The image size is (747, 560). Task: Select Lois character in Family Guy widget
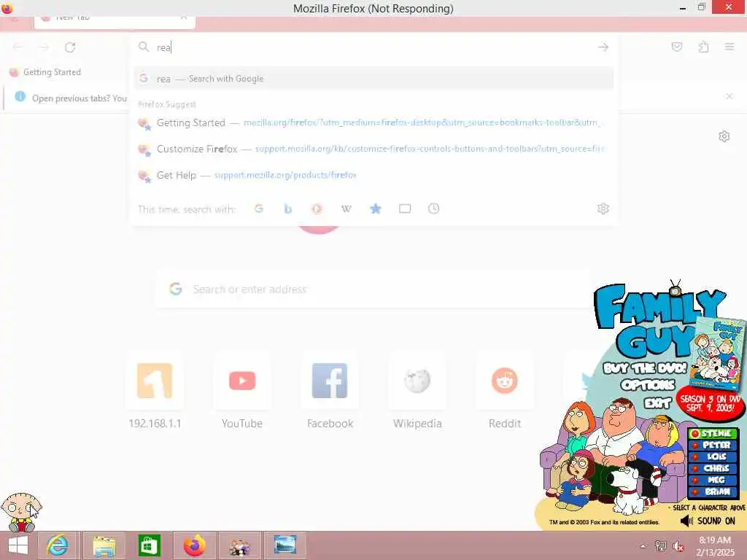[x=713, y=456]
